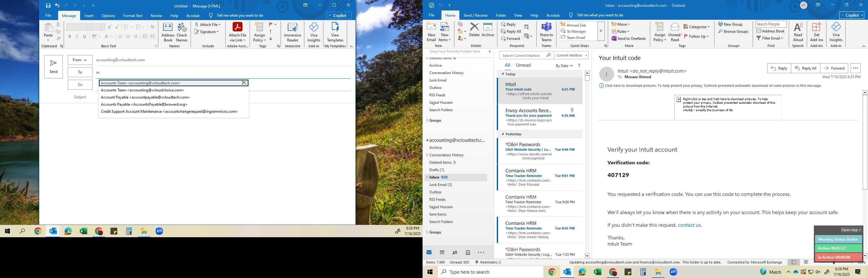Open Viva Insights in message window
The image size is (868, 278).
click(314, 32)
